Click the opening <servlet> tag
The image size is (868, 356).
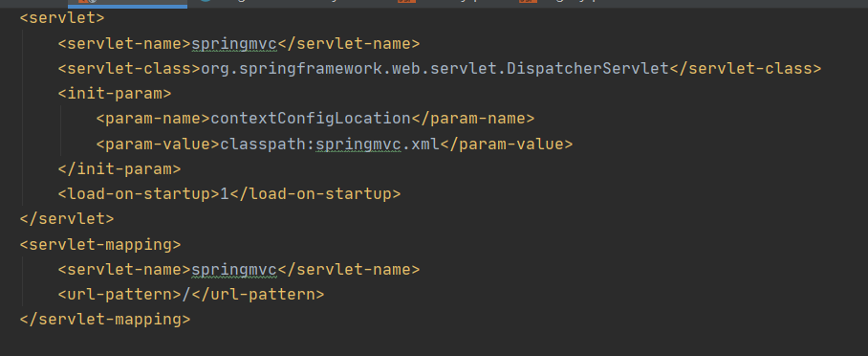[x=62, y=18]
